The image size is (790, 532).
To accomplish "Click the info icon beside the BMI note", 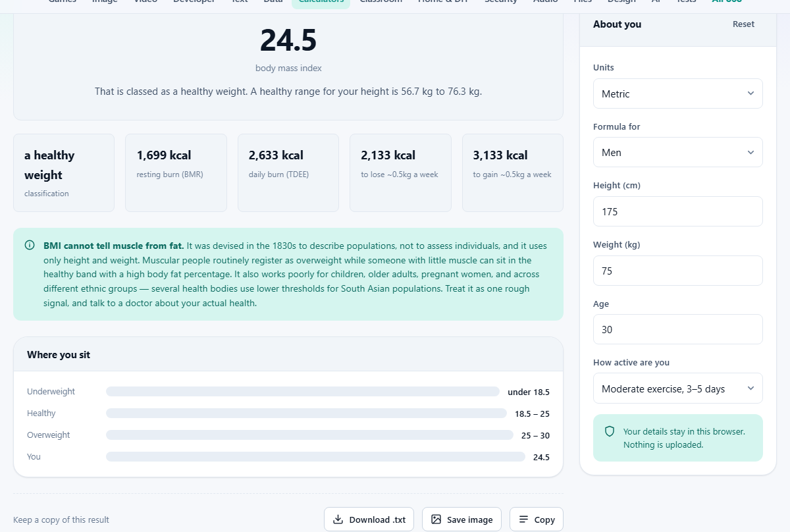I will (x=30, y=246).
